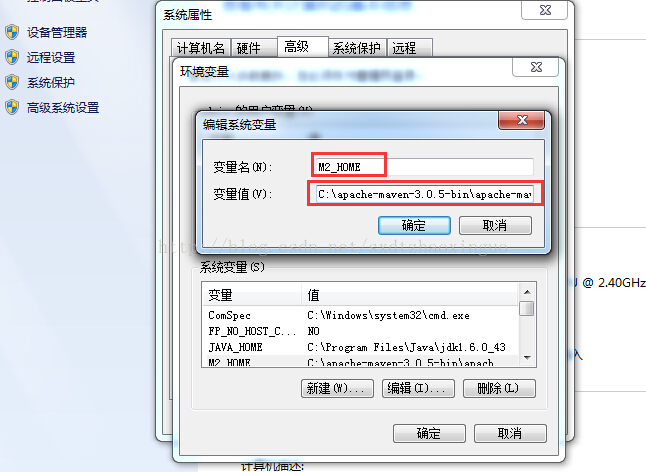Select the 远程 tab
Viewport: 646px width, 472px height.
410,48
